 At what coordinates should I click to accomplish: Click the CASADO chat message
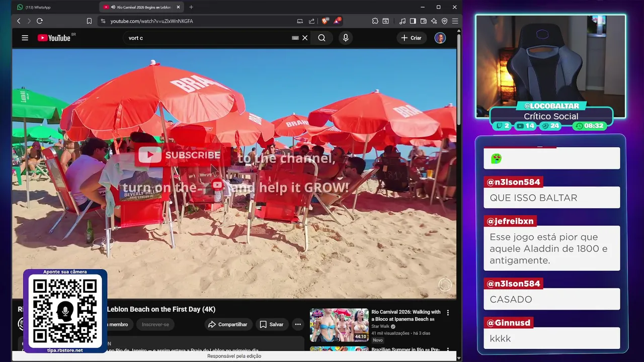[552, 299]
